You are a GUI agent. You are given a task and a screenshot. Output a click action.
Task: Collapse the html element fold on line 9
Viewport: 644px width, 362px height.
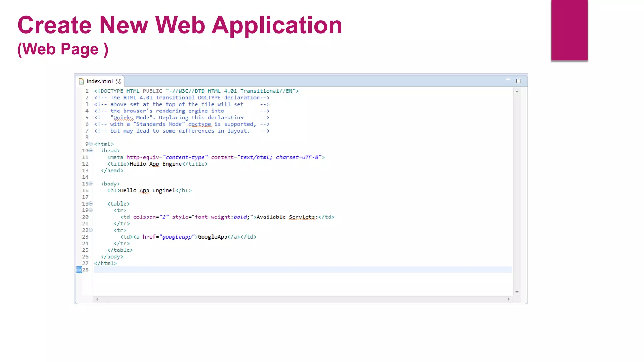(x=91, y=144)
